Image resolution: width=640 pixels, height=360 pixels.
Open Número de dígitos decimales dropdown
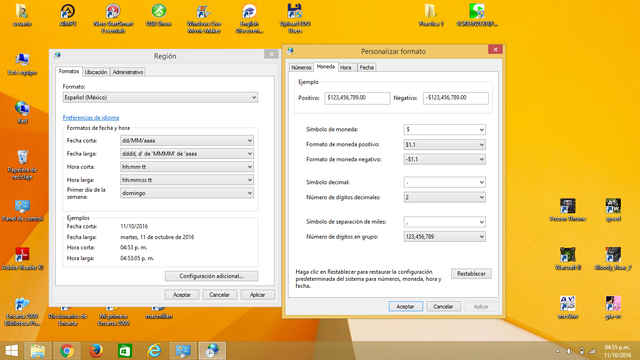pos(444,197)
